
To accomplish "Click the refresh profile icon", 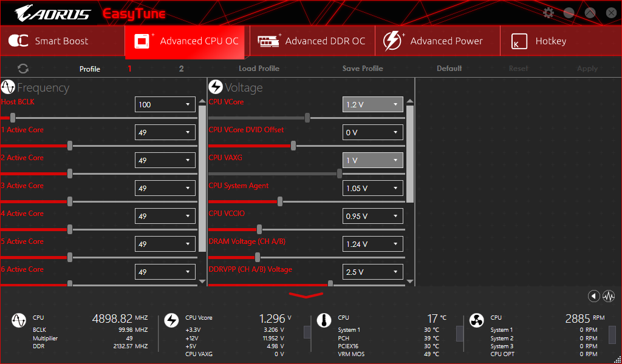I will point(23,69).
